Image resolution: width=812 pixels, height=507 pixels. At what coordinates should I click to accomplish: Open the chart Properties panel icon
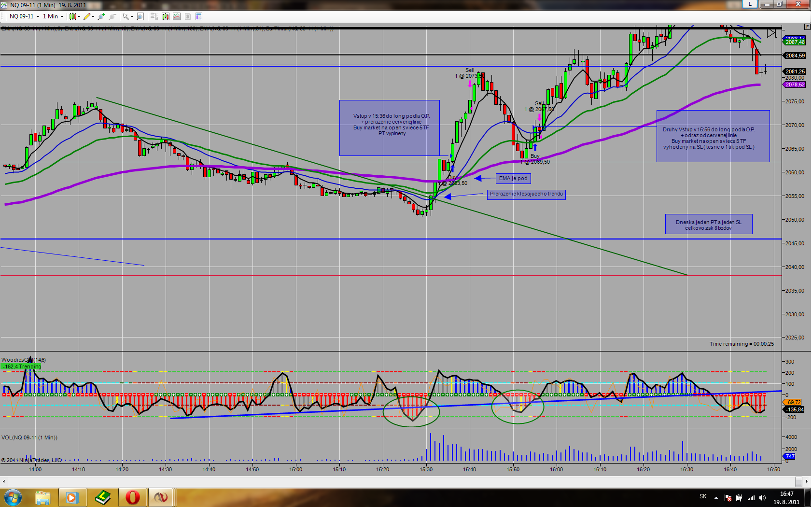[x=198, y=16]
